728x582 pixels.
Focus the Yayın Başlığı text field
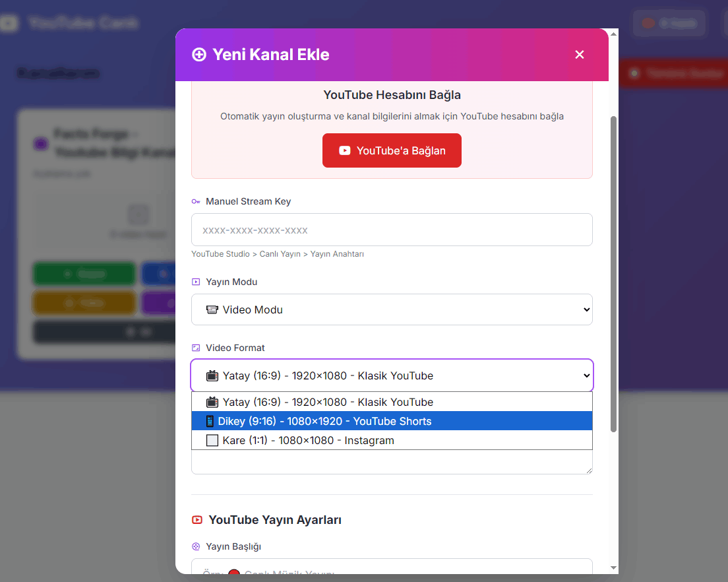point(392,566)
